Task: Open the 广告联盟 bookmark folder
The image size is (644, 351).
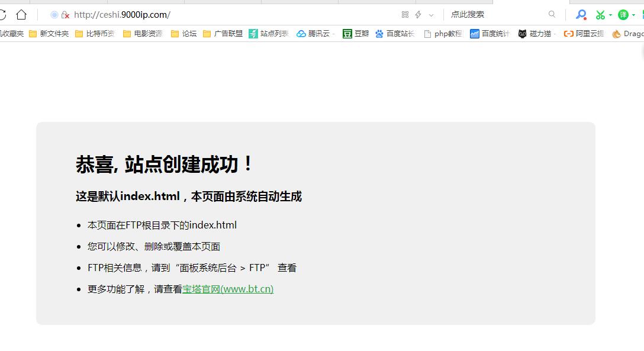Action: (223, 34)
